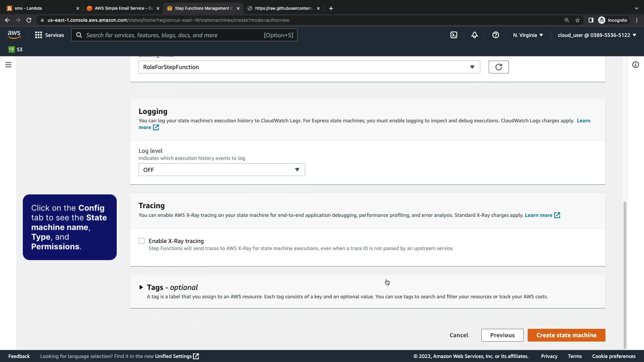Open the RoleForStepFunction role dropdown
The width and height of the screenshot is (644, 362).
pos(309,67)
